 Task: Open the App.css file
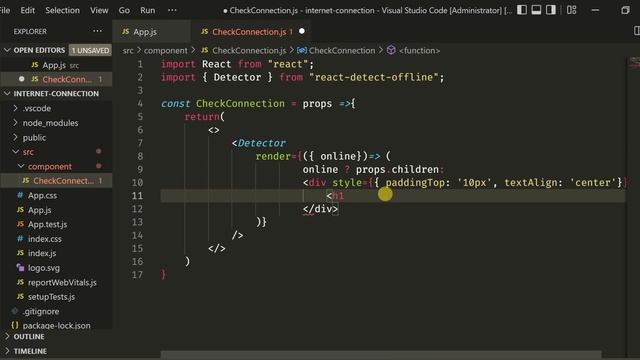click(x=42, y=196)
